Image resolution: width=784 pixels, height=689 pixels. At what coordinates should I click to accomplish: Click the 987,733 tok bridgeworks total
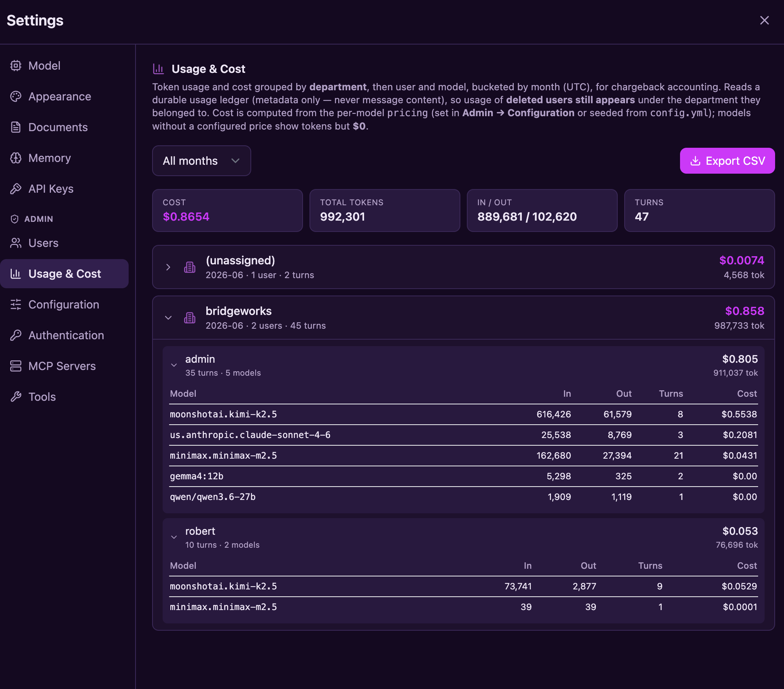click(x=739, y=325)
